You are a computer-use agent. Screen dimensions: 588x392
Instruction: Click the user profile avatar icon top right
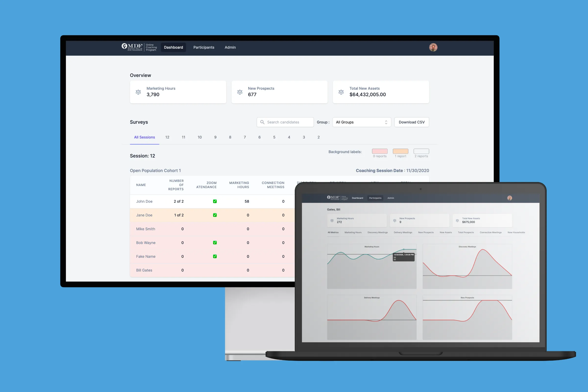click(x=434, y=47)
